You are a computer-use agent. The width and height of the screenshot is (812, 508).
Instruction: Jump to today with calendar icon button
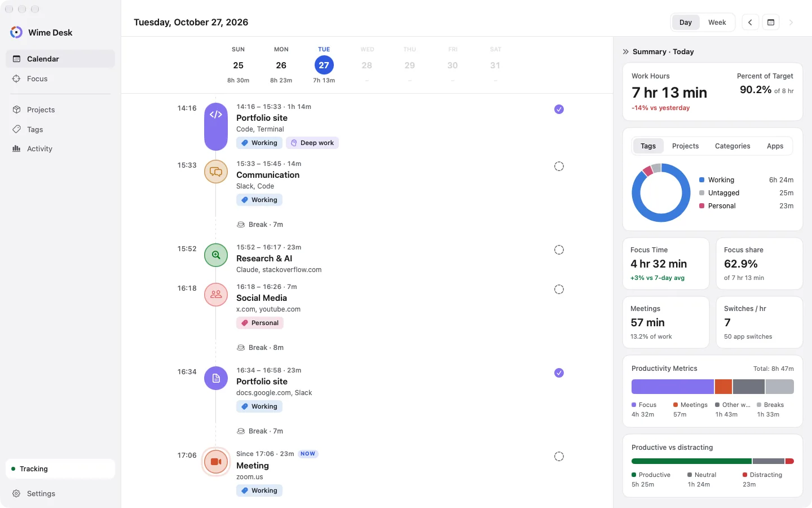[x=771, y=23]
